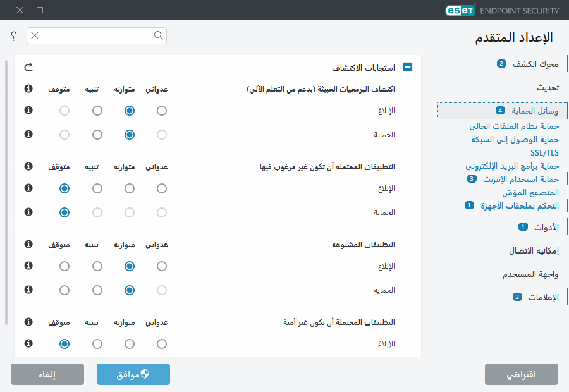Image resolution: width=569 pixels, height=392 pixels.
Task: Click the ESET logo in the header
Action: pyautogui.click(x=460, y=10)
